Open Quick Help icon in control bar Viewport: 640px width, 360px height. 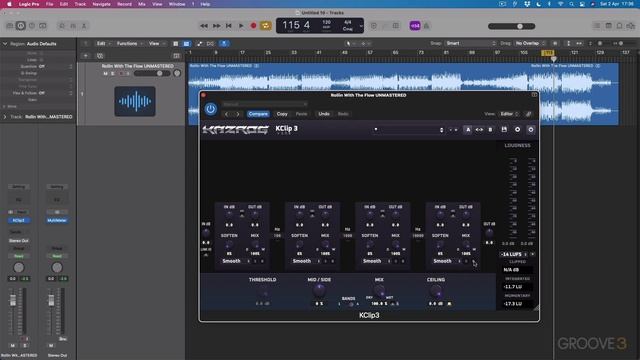(x=31, y=26)
